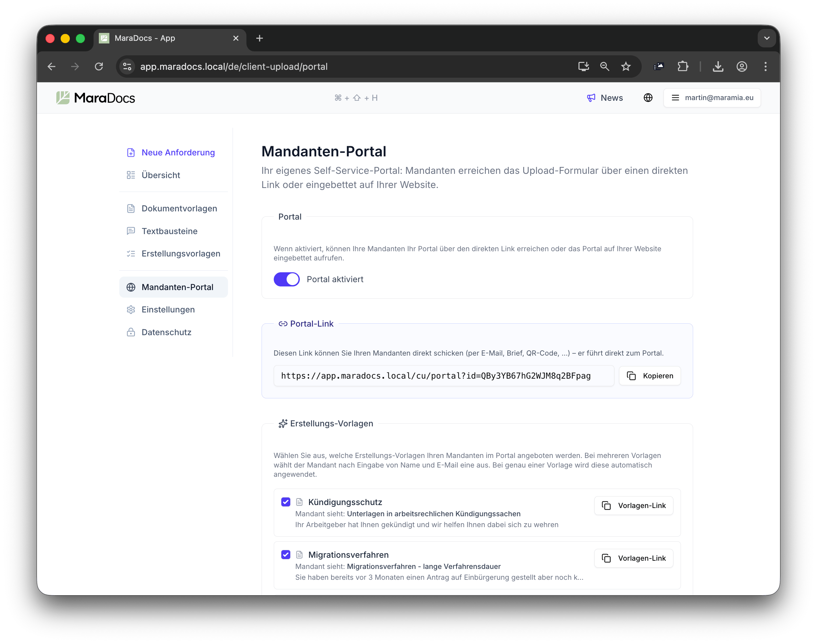The height and width of the screenshot is (644, 817).
Task: Open the News megaphone icon
Action: pyautogui.click(x=591, y=98)
